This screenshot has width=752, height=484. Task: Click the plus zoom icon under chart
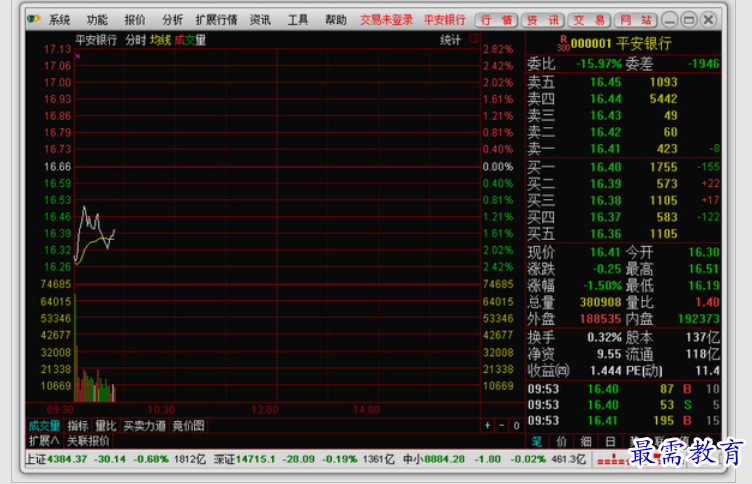[x=487, y=425]
